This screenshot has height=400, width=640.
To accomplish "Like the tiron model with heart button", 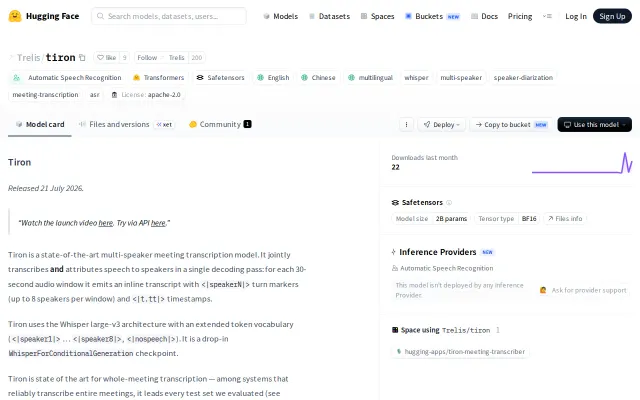I will [107, 58].
